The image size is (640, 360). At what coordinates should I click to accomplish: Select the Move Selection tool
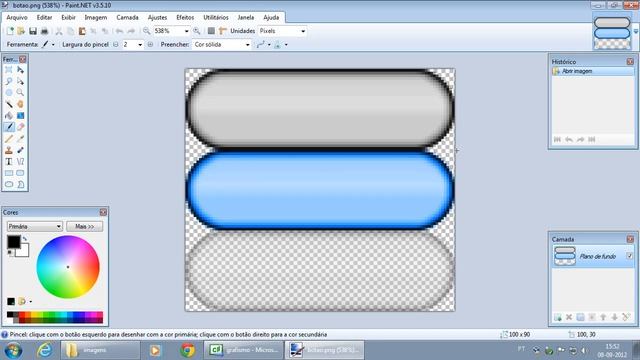click(20, 82)
